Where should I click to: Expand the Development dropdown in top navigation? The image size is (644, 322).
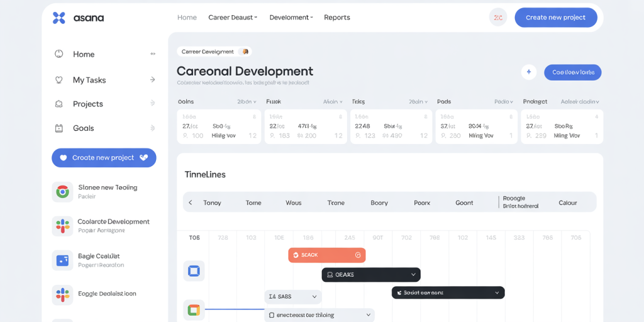tap(291, 18)
